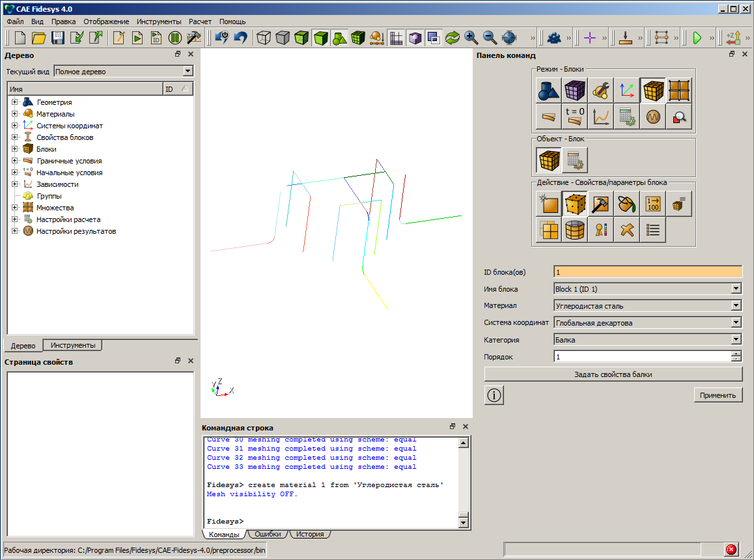Switch to wireframe cube display mode

(264, 38)
